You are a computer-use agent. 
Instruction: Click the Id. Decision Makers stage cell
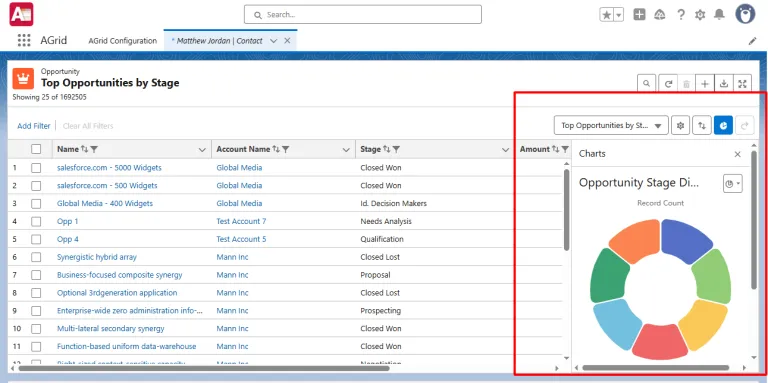coord(393,203)
